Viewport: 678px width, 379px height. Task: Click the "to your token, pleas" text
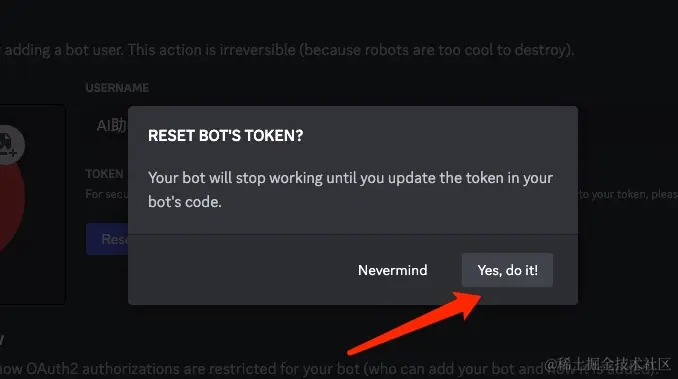628,194
